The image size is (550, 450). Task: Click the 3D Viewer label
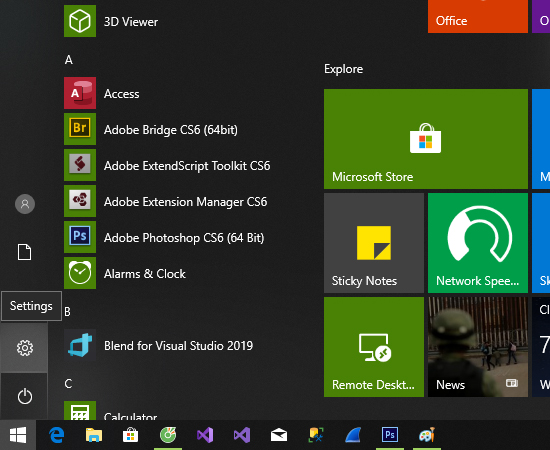131,22
